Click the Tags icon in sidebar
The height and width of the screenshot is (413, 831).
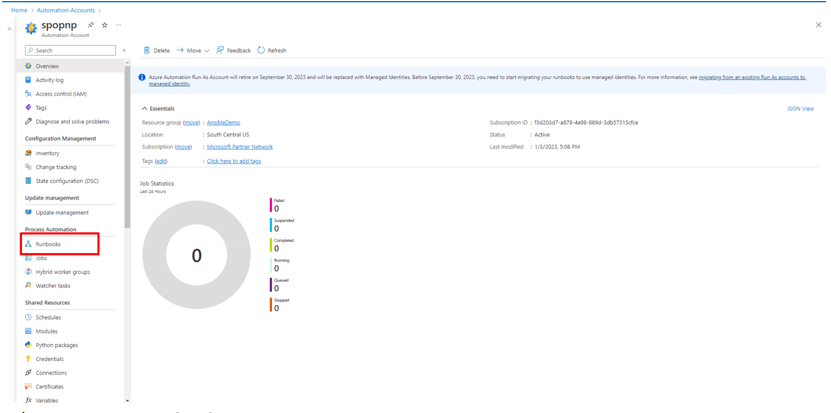click(29, 108)
